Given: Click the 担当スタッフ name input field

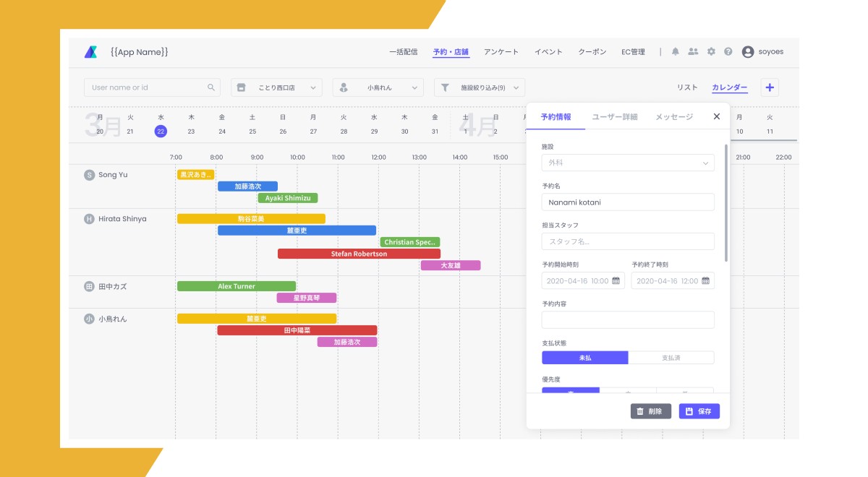Looking at the screenshot, I should 628,241.
